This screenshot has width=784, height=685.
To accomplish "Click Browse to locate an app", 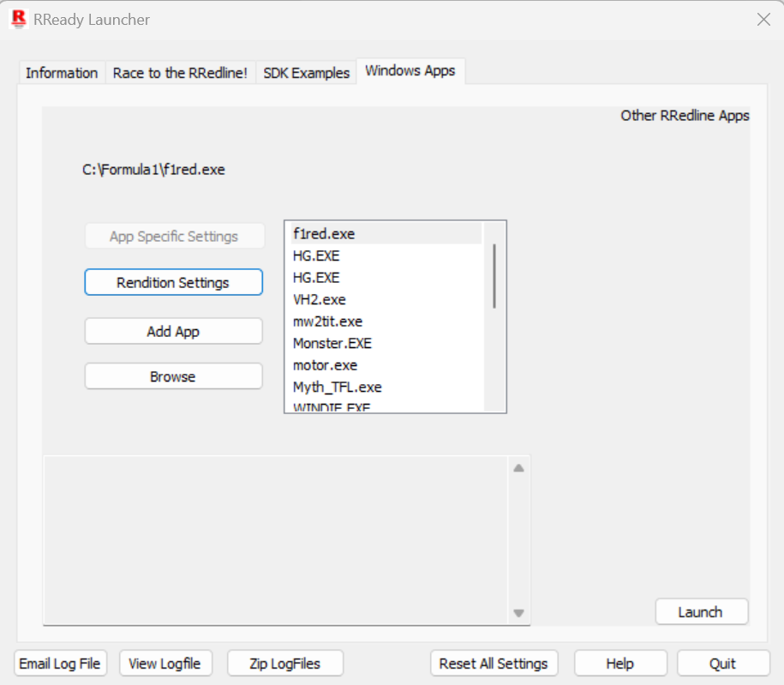I will pos(173,376).
